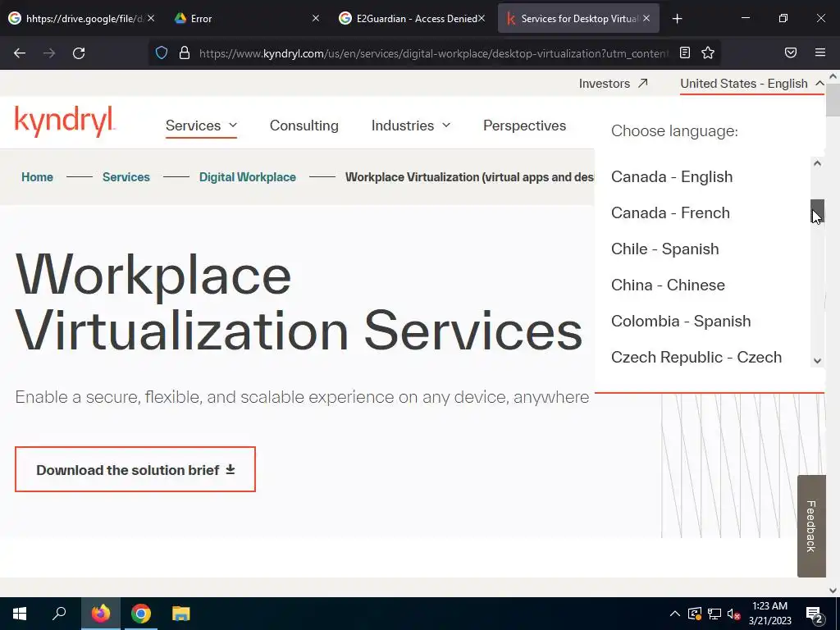Click the network status tray icon
This screenshot has width=840, height=630.
[714, 614]
